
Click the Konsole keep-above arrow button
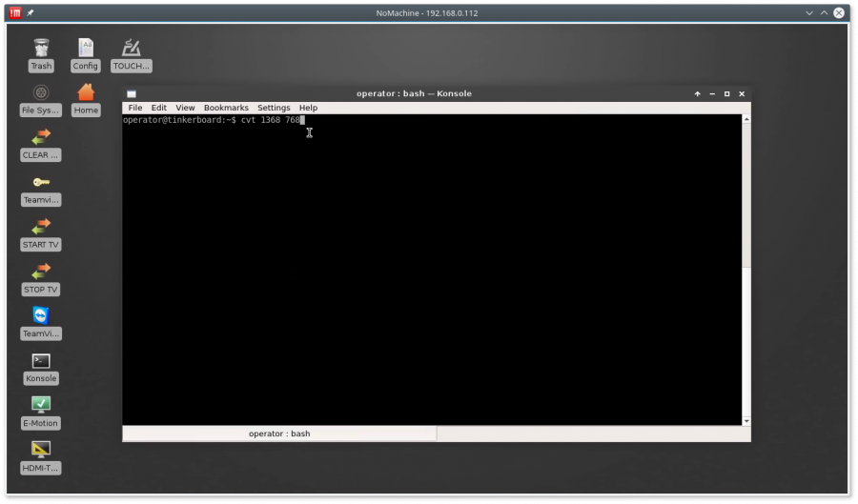coord(698,93)
